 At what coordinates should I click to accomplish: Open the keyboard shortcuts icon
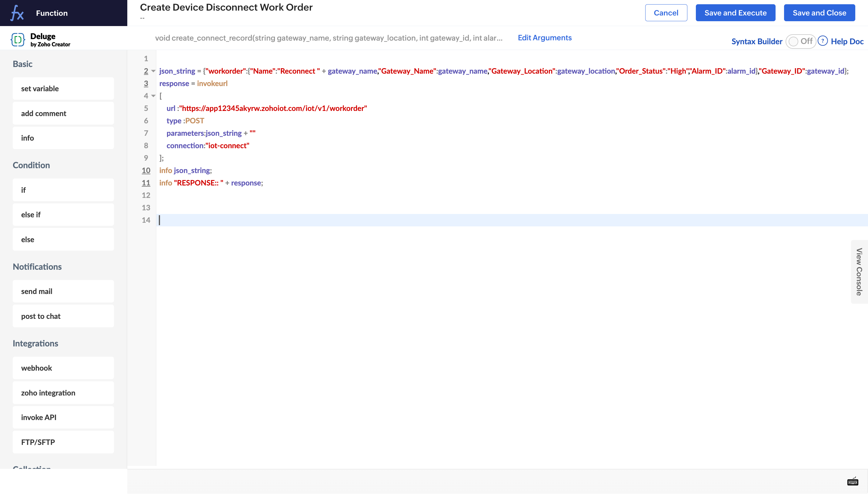(853, 482)
